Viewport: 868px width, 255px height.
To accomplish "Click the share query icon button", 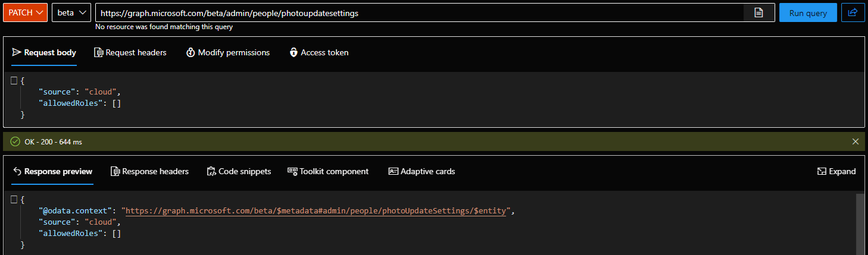I will 853,12.
